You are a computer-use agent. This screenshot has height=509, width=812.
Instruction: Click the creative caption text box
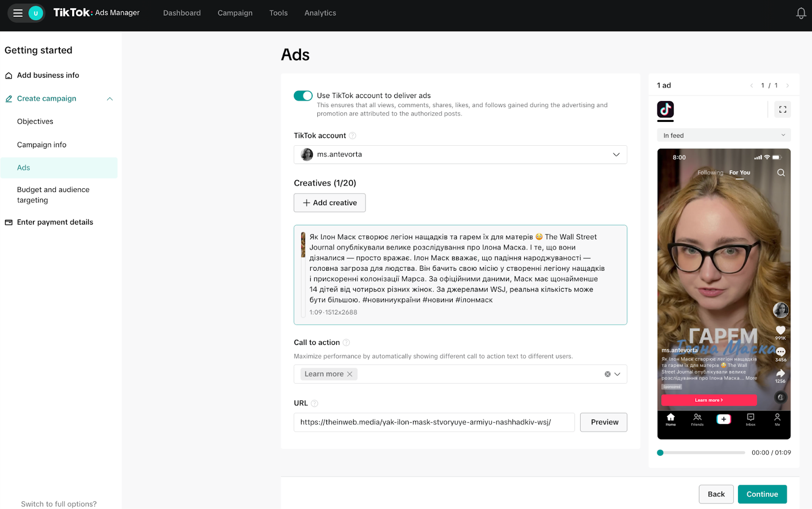[x=460, y=275]
